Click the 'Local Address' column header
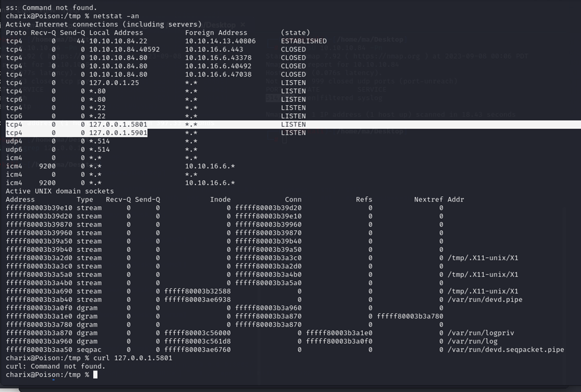This screenshot has height=392, width=581. 116,33
